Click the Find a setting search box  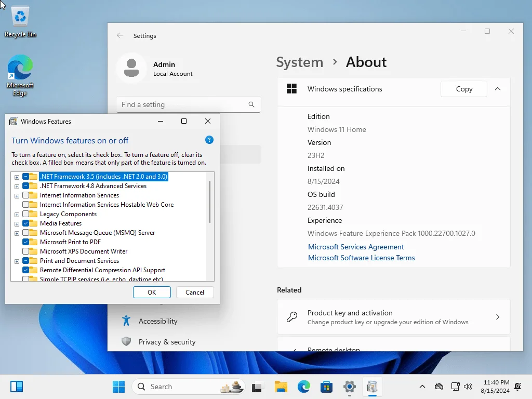click(x=188, y=104)
